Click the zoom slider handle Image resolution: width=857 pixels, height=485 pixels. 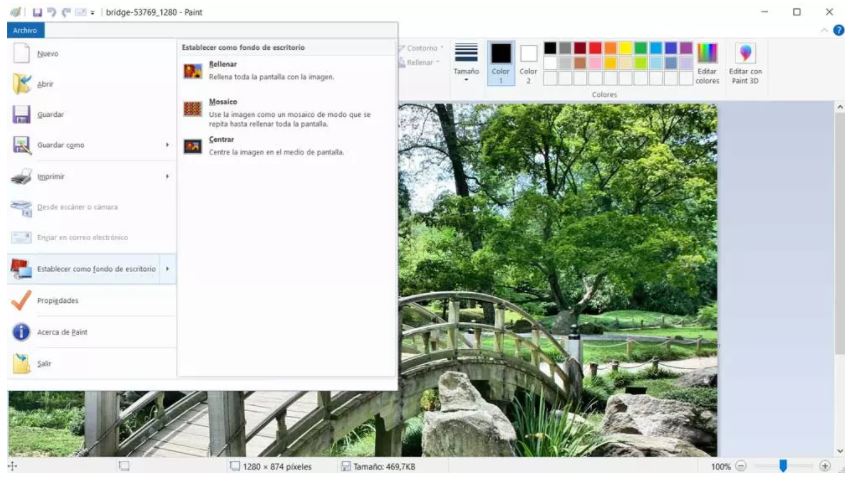[783, 466]
